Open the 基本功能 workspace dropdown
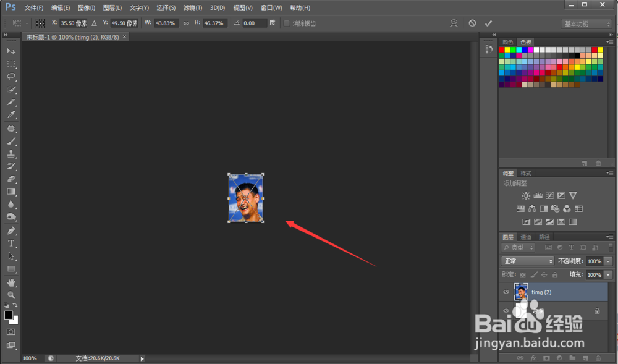Image resolution: width=618 pixels, height=364 pixels. (x=586, y=23)
